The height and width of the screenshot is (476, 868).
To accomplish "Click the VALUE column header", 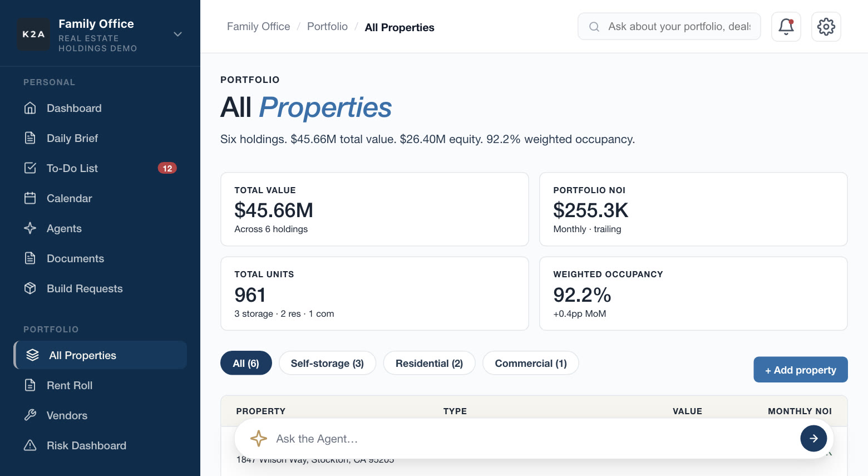I will [687, 411].
